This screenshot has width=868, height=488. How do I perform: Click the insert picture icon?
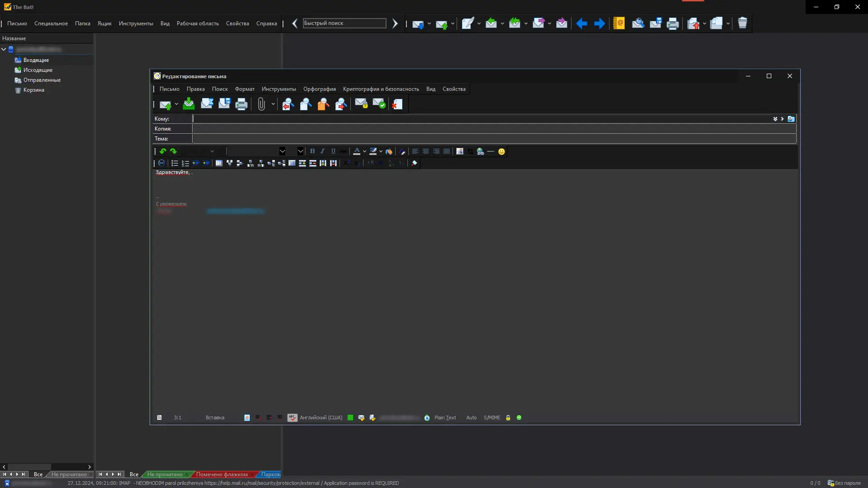pyautogui.click(x=460, y=151)
